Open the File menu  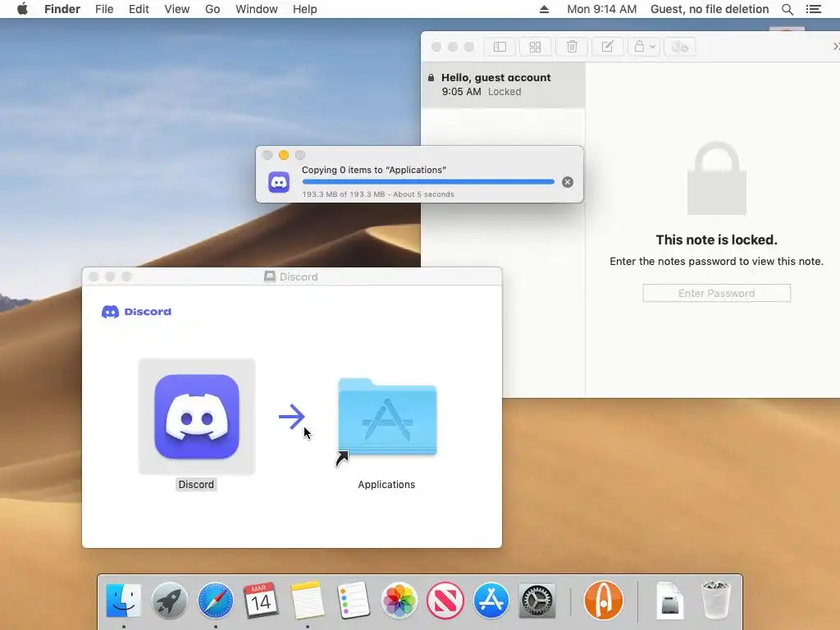pos(104,9)
